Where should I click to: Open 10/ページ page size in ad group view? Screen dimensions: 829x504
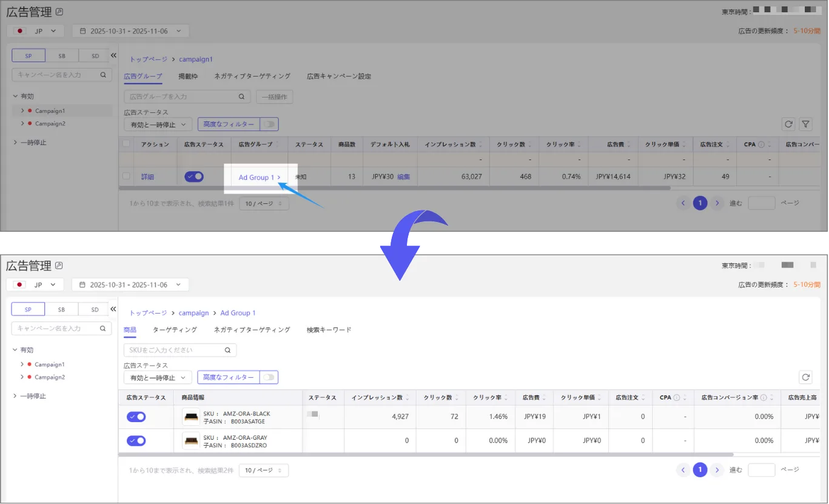point(264,204)
